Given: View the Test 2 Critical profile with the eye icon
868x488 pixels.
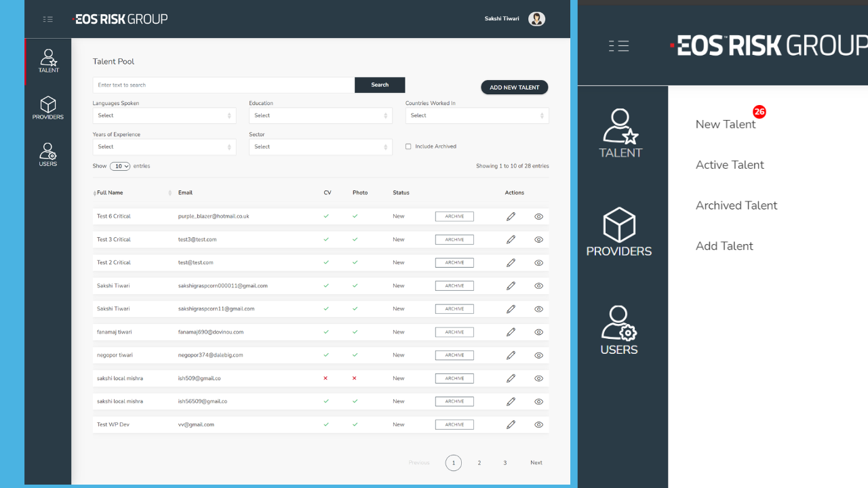Looking at the screenshot, I should coord(539,262).
